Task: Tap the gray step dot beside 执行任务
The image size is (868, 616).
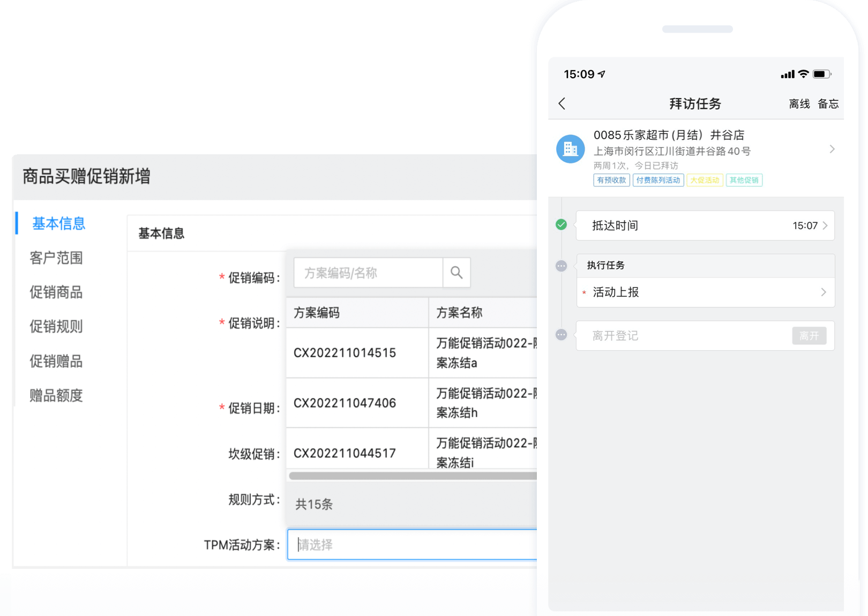Action: 561,266
